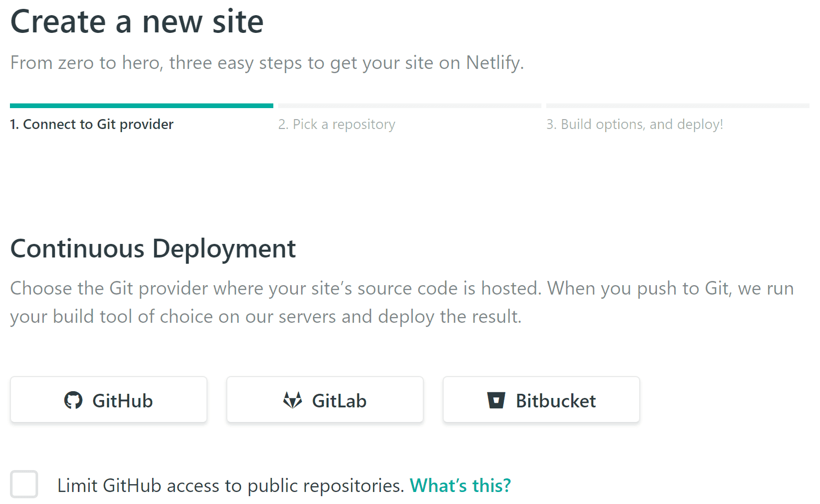820x504 pixels.
Task: Click the "Continuous Deployment" section heading
Action: tap(153, 249)
